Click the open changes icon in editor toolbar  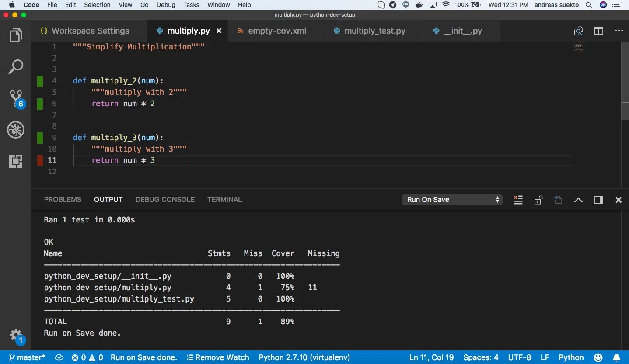click(x=578, y=31)
